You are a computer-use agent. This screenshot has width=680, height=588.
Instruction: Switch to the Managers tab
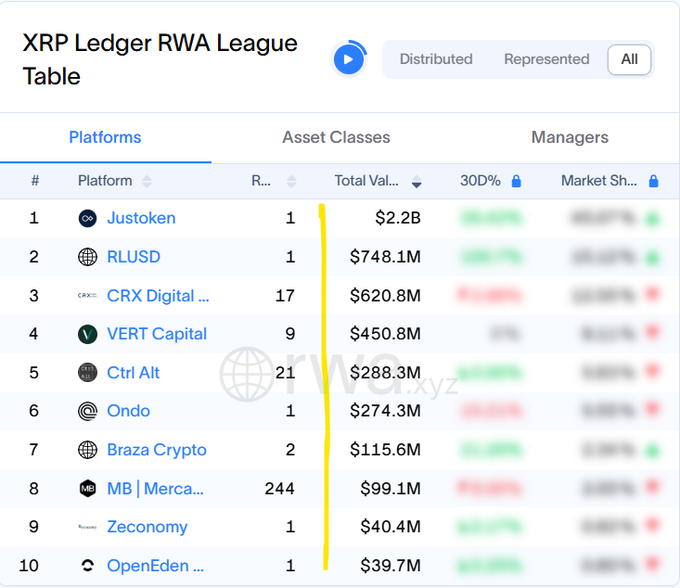point(570,137)
